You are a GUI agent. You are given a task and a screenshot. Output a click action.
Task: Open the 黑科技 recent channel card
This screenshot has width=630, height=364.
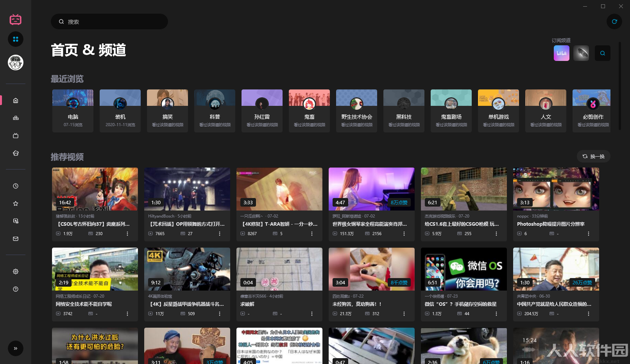click(404, 111)
